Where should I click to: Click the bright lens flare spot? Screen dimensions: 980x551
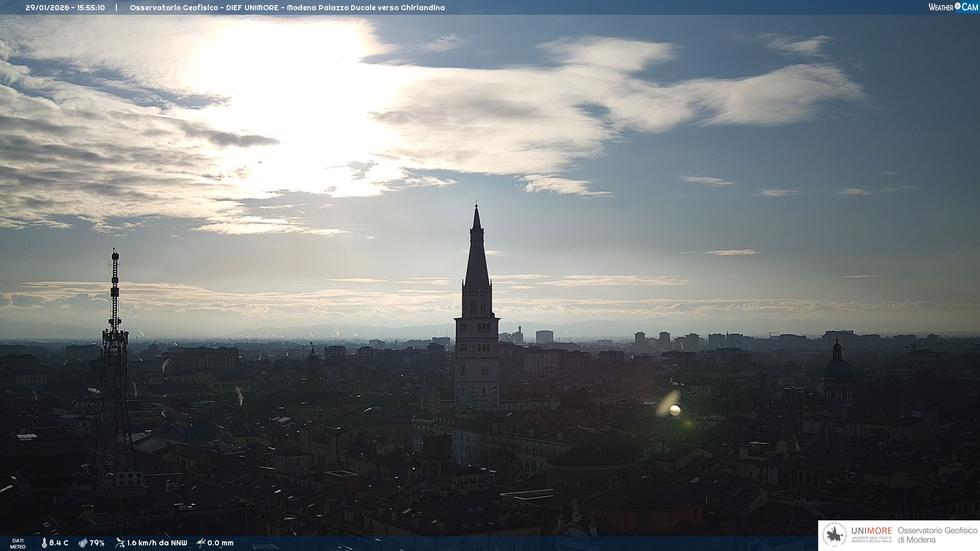point(674,410)
